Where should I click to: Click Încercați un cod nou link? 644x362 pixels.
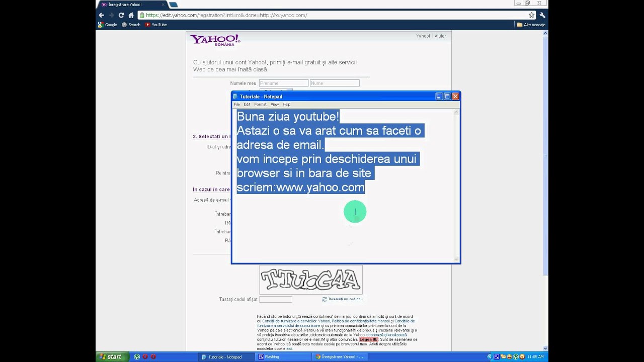345,299
